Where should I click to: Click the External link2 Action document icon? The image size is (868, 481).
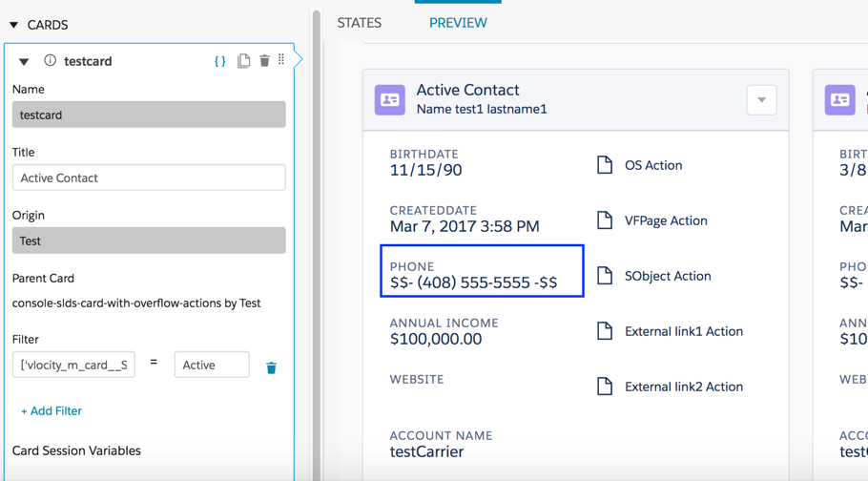pyautogui.click(x=605, y=387)
